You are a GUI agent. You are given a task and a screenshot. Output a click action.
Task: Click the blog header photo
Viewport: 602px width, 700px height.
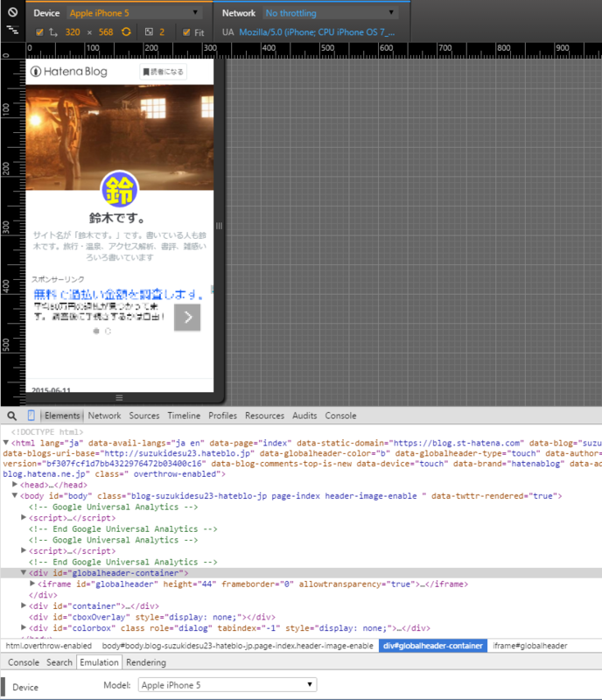coord(119,137)
